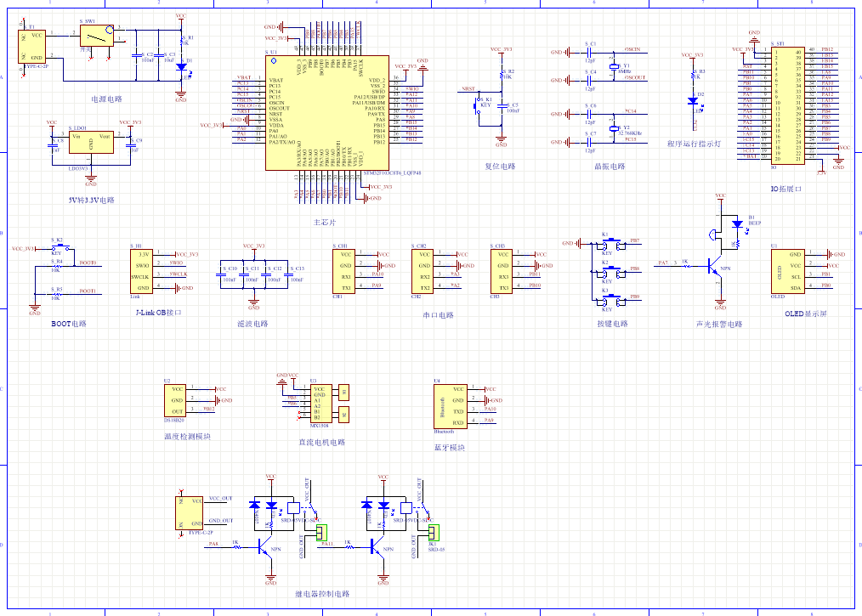862x616 pixels.
Task: Select the Y1 8MHz crystal symbol
Action: [x=614, y=66]
